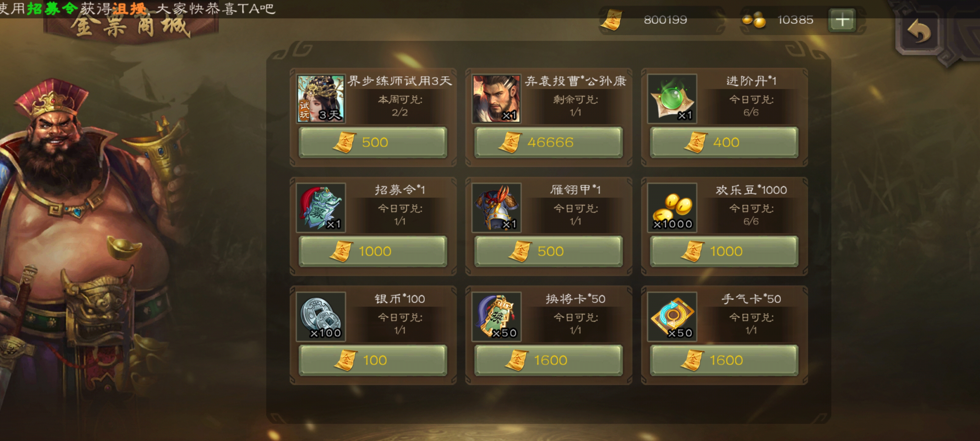
Task: Select the 换将卡 card icon
Action: 496,316
